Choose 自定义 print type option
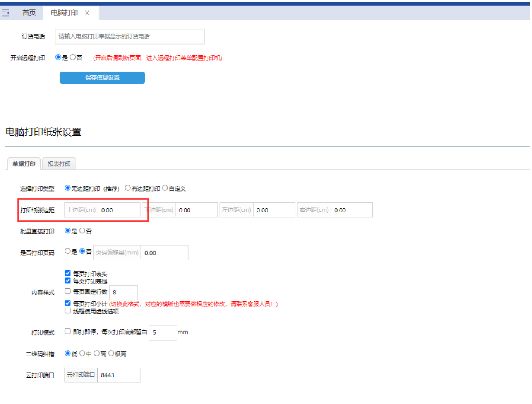The image size is (532, 404). coord(165,188)
